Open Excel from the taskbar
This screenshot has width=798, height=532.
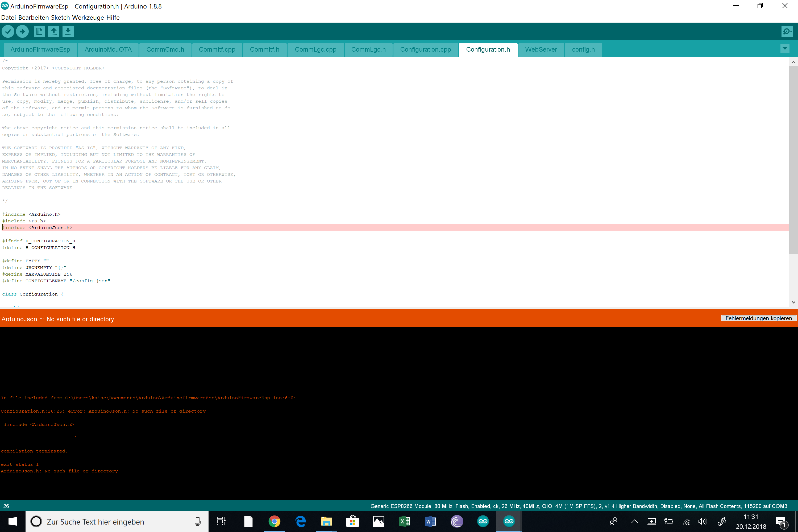coord(405,521)
